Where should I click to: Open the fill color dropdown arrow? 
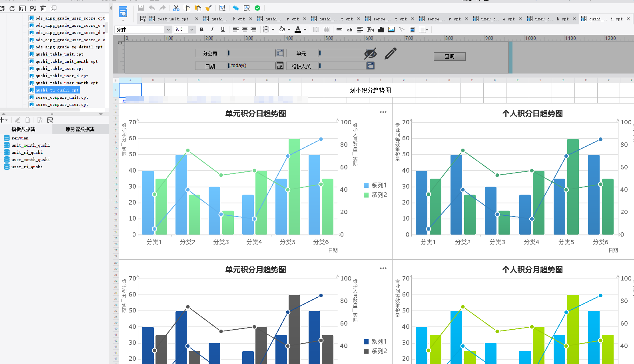coord(289,30)
